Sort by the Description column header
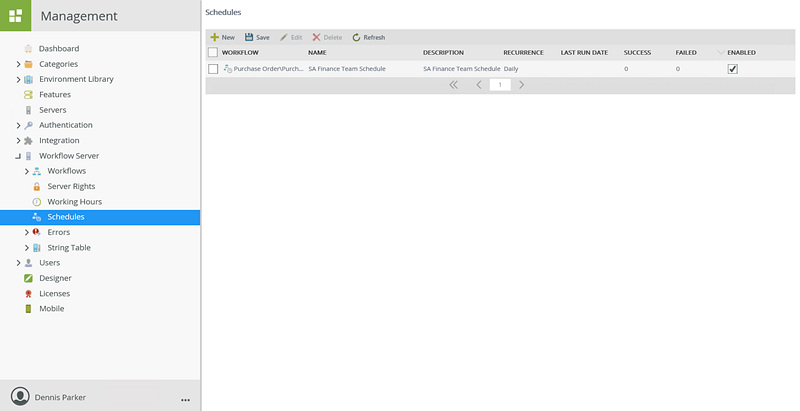800x411 pixels. coord(443,52)
